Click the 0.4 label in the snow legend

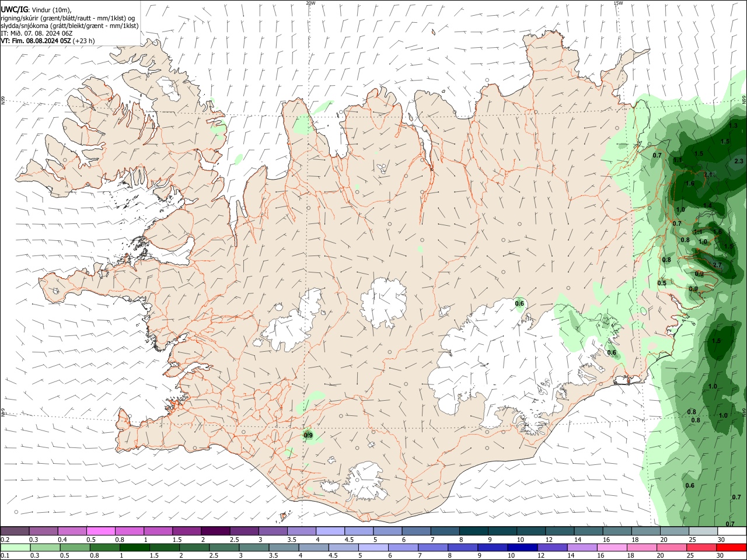[x=62, y=540]
